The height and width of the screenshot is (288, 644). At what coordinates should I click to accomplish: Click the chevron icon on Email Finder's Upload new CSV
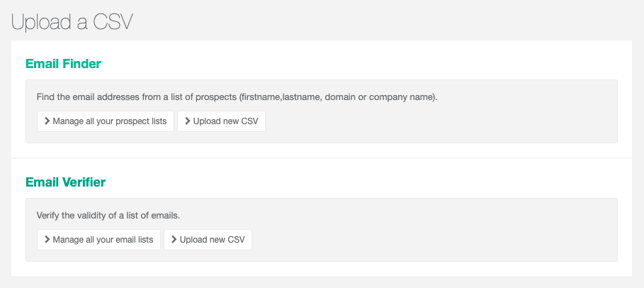(x=187, y=121)
